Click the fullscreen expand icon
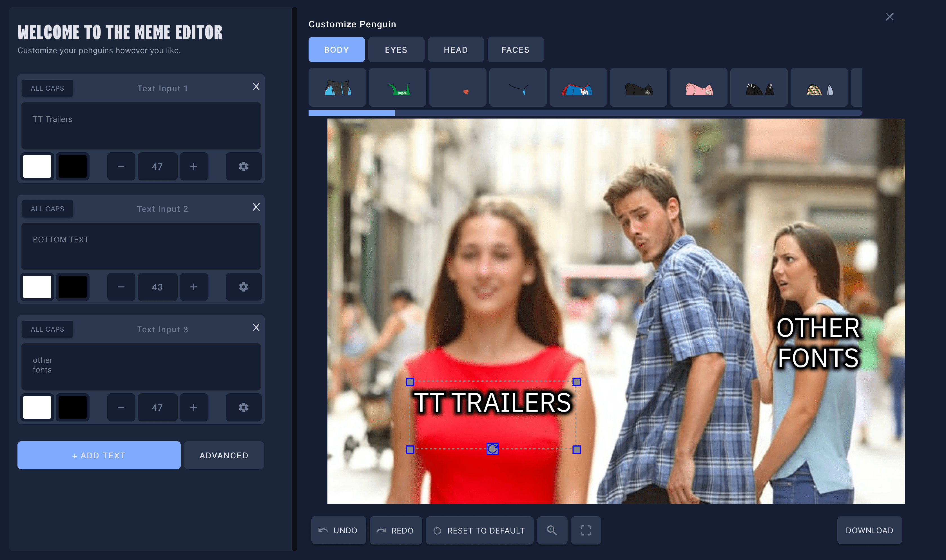 click(586, 530)
